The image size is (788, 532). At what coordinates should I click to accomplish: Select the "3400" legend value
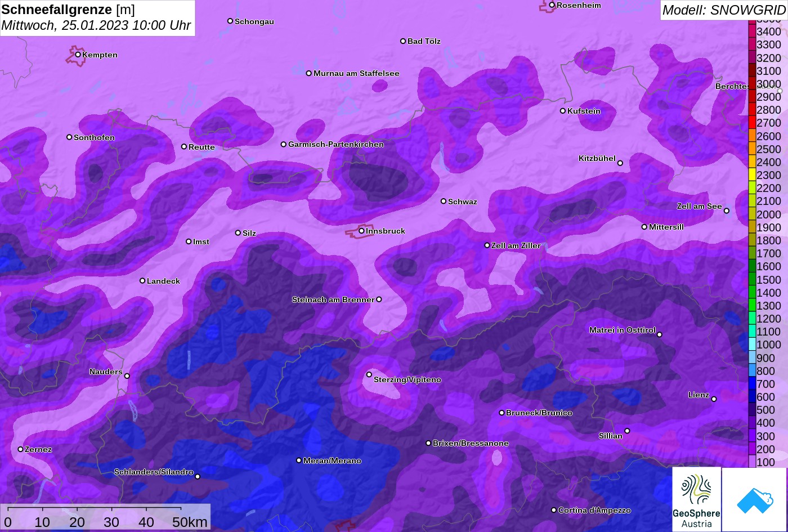[x=769, y=32]
